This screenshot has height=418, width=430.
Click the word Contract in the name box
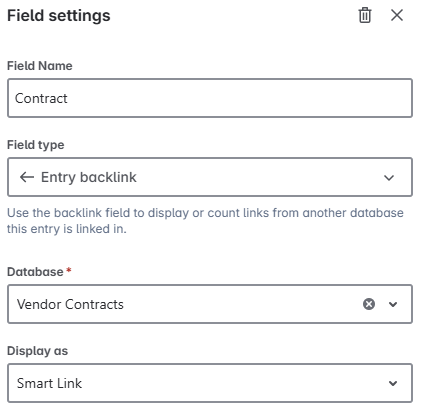pos(41,98)
